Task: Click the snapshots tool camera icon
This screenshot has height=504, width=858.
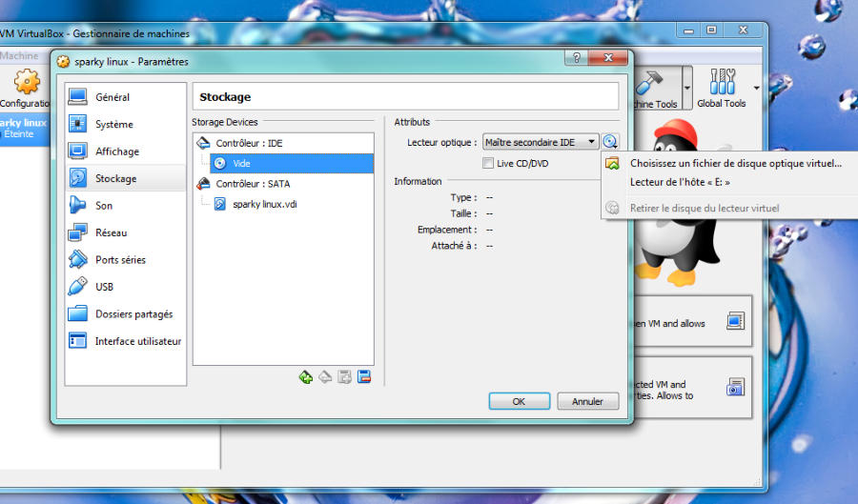Action: click(x=735, y=387)
